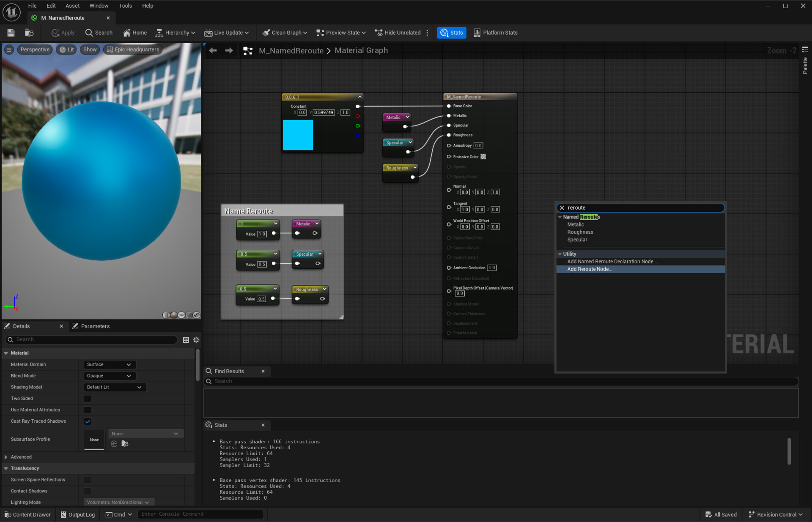This screenshot has height=522, width=812.
Task: Save the M_NamedReroute material asset
Action: [11, 33]
